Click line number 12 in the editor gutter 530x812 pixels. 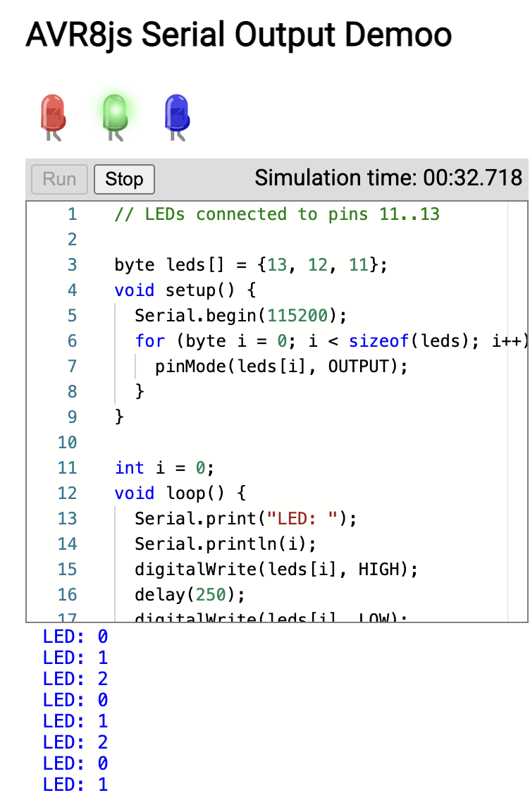[x=67, y=493]
